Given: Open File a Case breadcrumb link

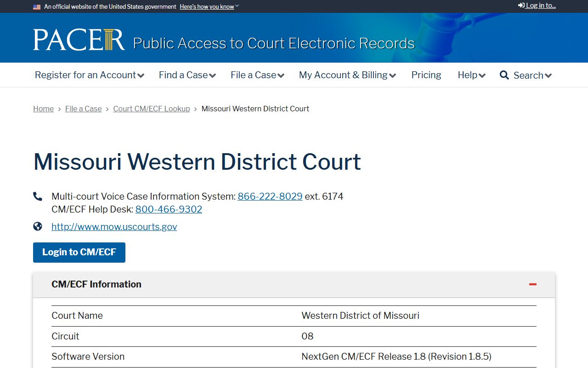Looking at the screenshot, I should pos(84,109).
